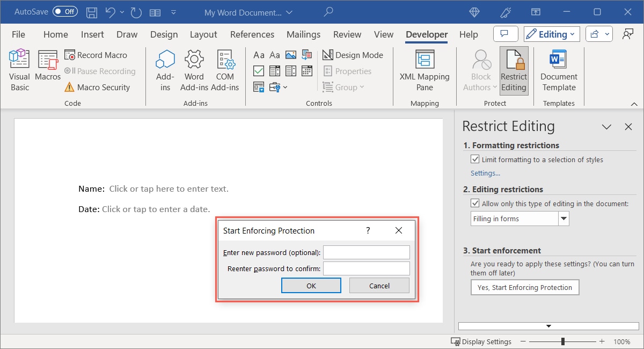The height and width of the screenshot is (349, 644).
Task: Open the Visual Basic editor
Action: [19, 69]
